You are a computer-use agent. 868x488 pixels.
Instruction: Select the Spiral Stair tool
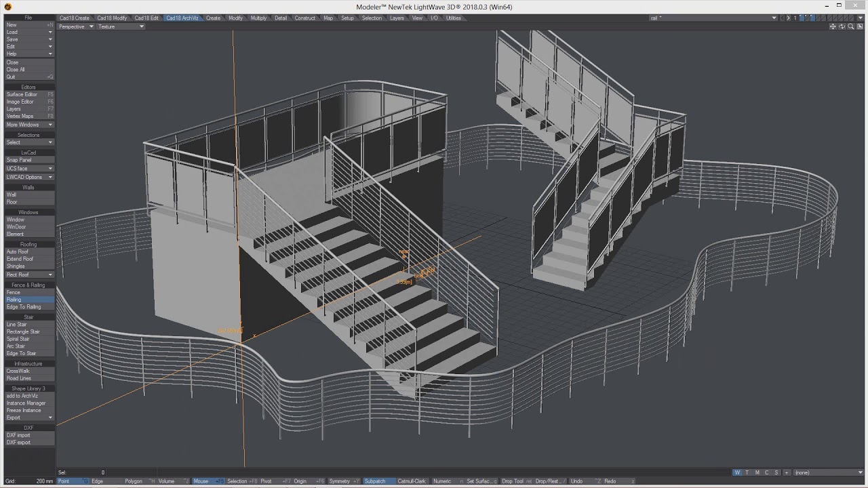tap(29, 339)
